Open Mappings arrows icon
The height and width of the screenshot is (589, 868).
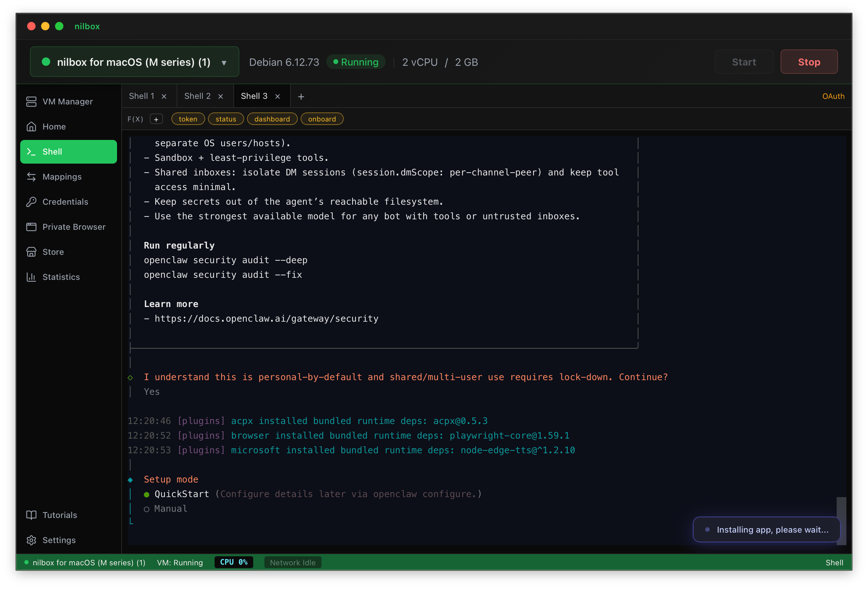(x=31, y=176)
